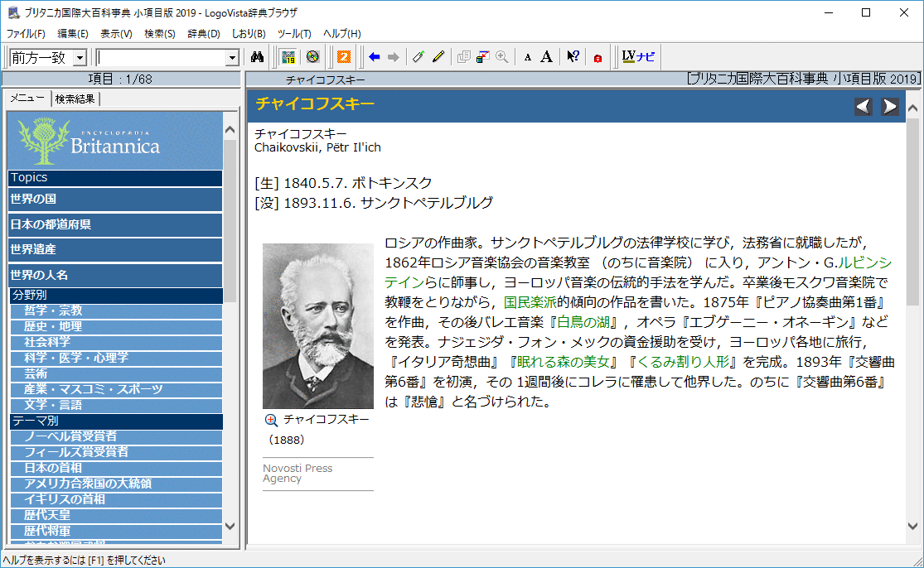Follow the 国民楽派 link

tap(530, 302)
